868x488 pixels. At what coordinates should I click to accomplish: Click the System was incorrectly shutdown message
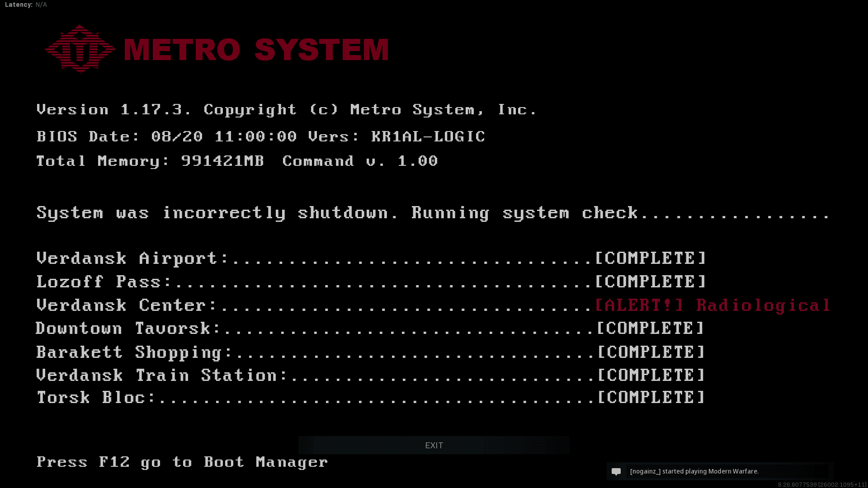tap(433, 213)
